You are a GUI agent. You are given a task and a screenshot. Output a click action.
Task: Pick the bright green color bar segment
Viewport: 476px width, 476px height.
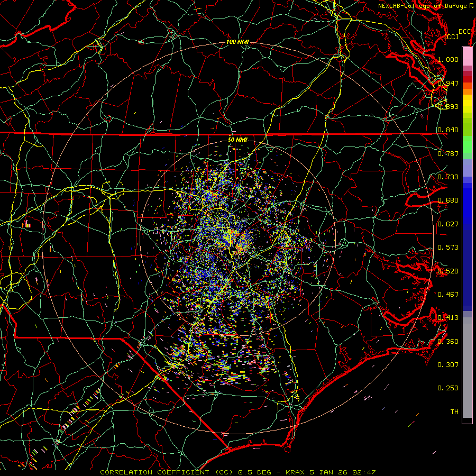(x=467, y=145)
